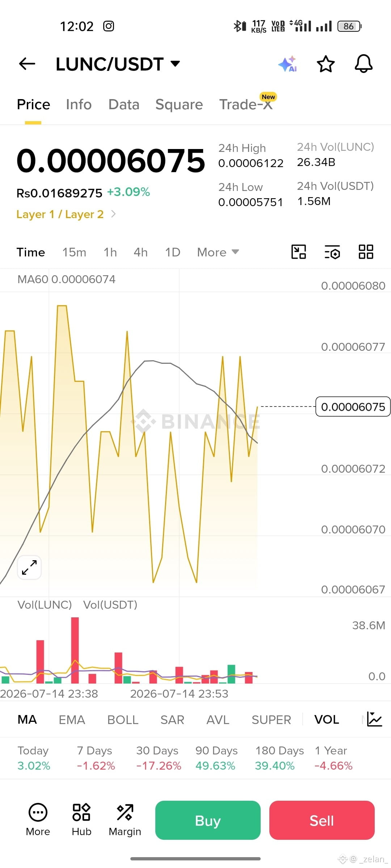The height and width of the screenshot is (868, 391).
Task: Select the 1D chart interval
Action: (x=173, y=252)
